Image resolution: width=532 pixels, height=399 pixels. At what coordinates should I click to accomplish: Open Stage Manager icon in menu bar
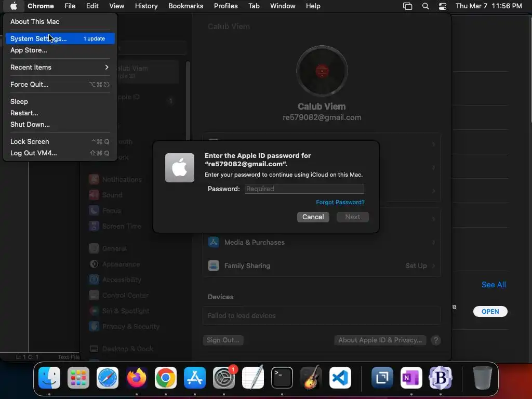[407, 6]
